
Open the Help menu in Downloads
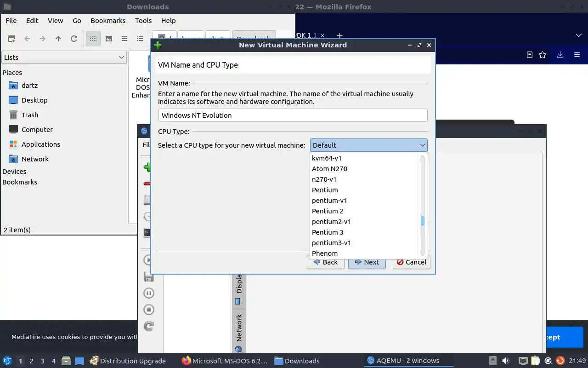[x=168, y=20]
